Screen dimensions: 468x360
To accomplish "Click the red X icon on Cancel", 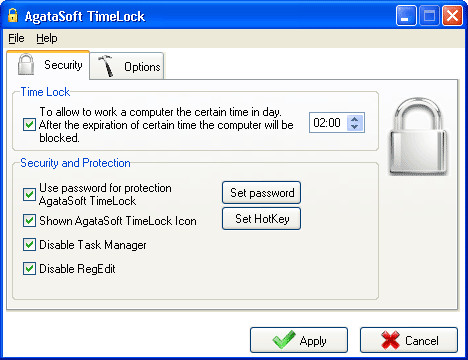I will tap(390, 340).
